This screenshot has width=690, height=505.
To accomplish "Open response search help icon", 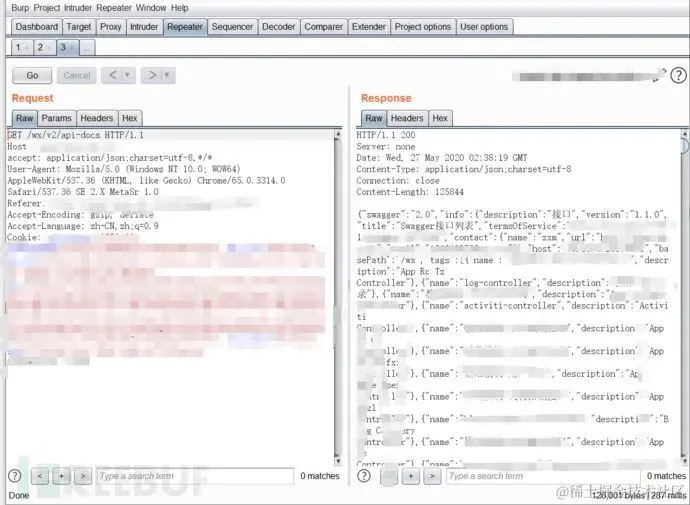I will [364, 476].
